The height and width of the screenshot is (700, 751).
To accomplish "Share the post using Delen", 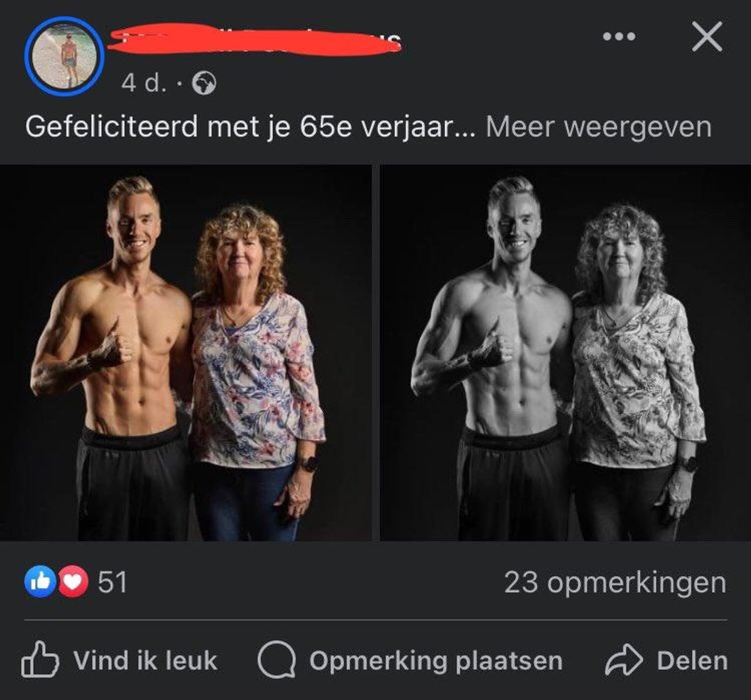I will coord(692,661).
